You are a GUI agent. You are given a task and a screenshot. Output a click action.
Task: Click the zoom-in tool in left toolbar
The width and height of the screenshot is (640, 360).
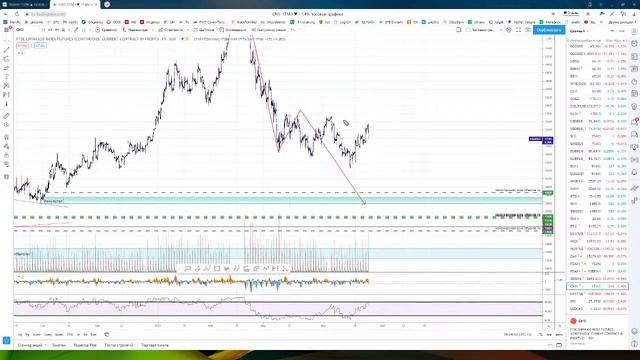click(6, 125)
